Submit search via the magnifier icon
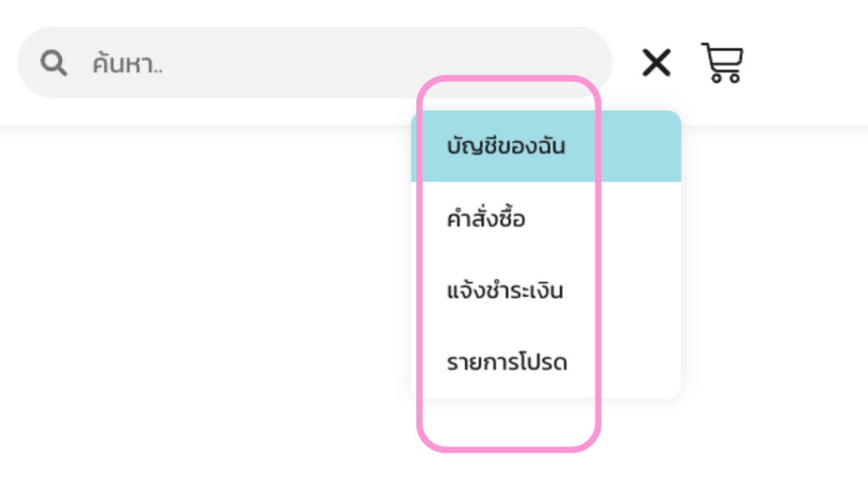The height and width of the screenshot is (487, 868). 54,63
